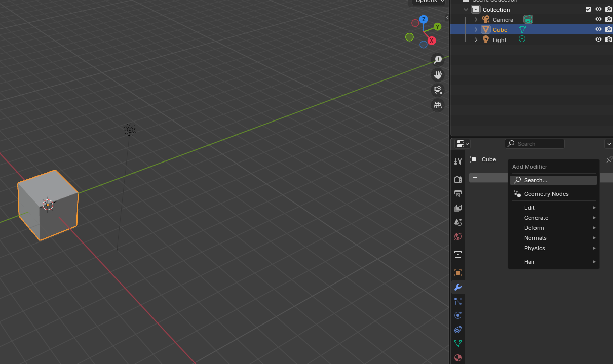Click the green Y axis gizmo handle

[437, 27]
